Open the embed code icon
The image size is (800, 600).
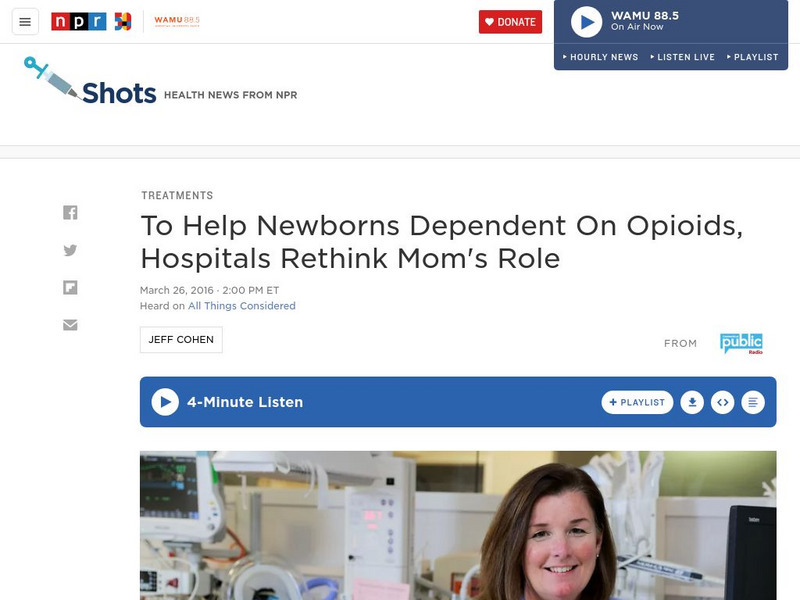pos(722,403)
